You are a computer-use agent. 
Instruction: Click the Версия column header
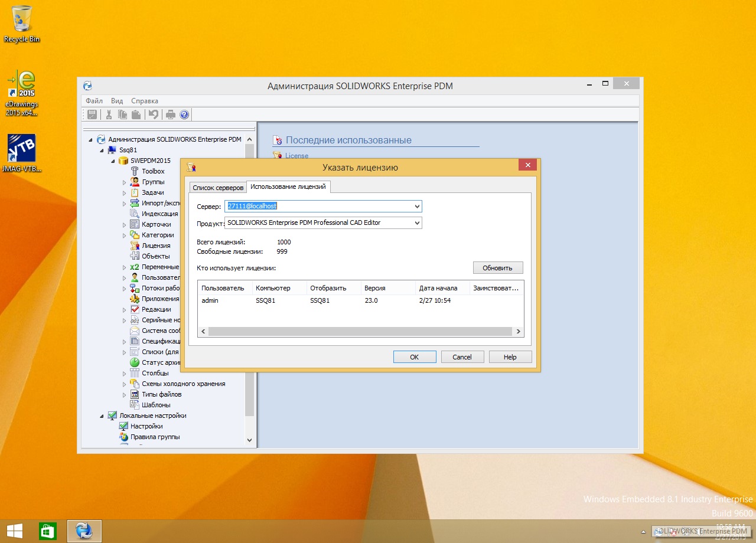[x=387, y=288]
